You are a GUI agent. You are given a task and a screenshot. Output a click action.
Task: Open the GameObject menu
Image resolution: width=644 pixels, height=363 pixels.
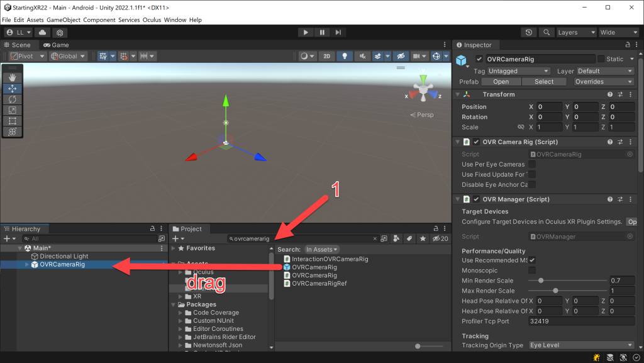64,20
